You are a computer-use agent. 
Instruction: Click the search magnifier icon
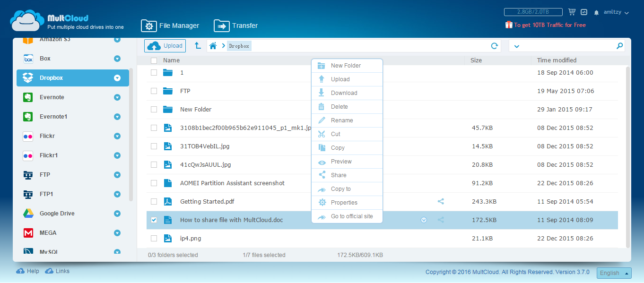click(619, 46)
